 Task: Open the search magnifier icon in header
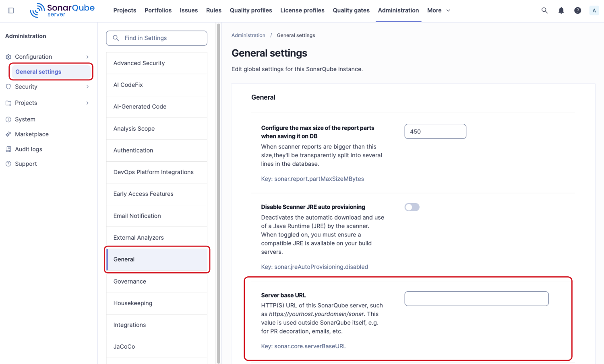(x=544, y=10)
